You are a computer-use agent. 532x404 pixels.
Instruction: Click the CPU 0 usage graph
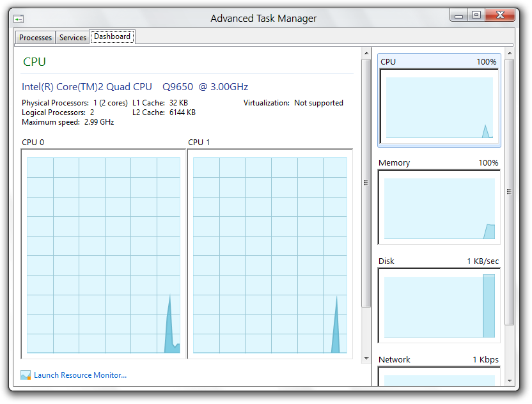pos(103,254)
